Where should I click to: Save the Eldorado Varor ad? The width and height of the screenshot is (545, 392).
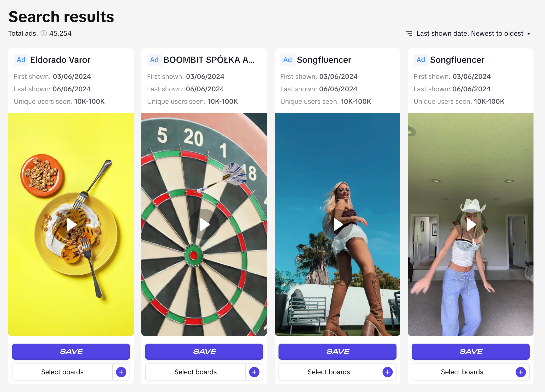pos(71,352)
